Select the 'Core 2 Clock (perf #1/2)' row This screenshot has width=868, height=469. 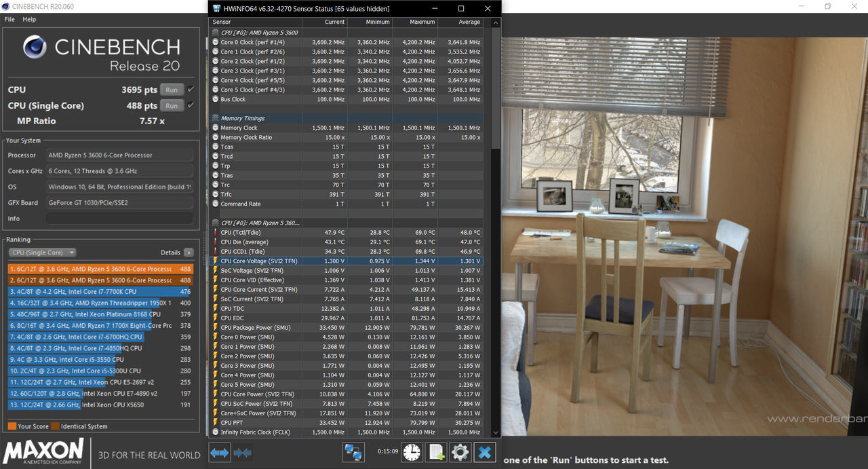click(346, 61)
